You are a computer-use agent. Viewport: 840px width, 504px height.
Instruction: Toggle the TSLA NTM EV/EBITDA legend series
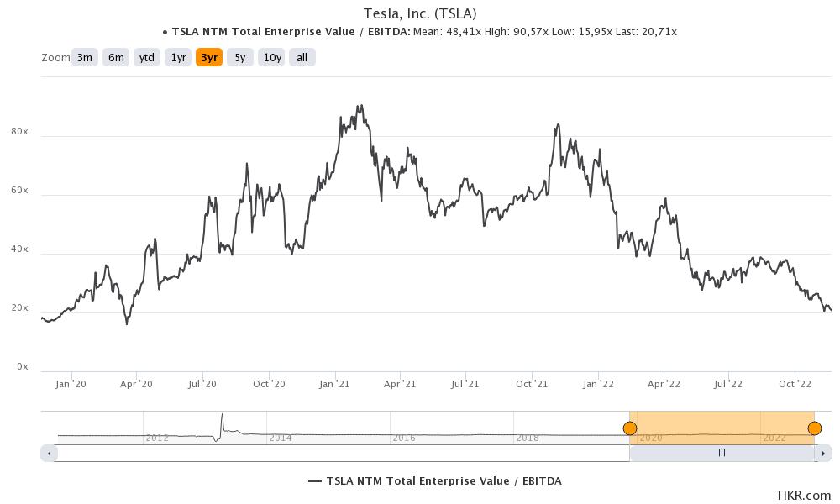tap(434, 481)
